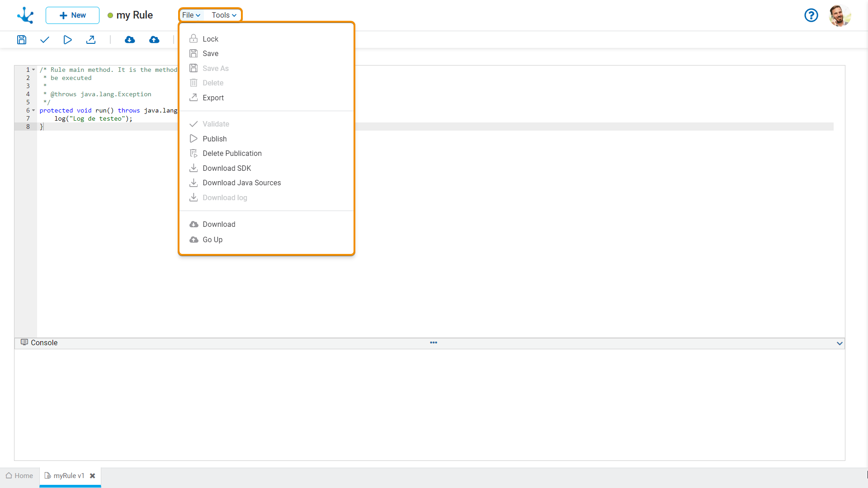This screenshot has height=488, width=868.
Task: Open the help question mark icon
Action: pos(811,15)
